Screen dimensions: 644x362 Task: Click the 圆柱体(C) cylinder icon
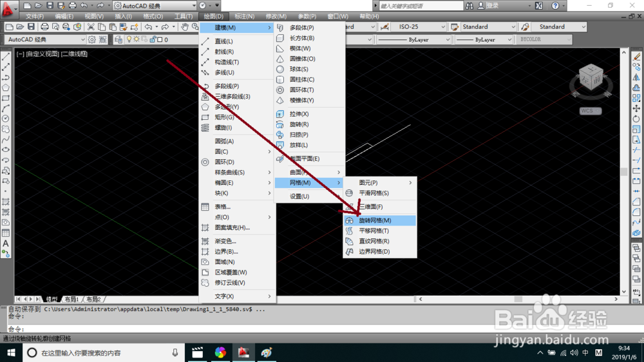[280, 79]
